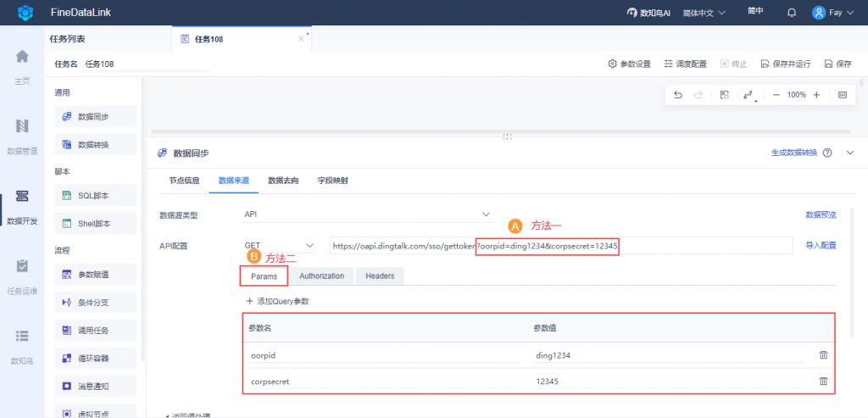Click the 任务名 input field

[146, 64]
